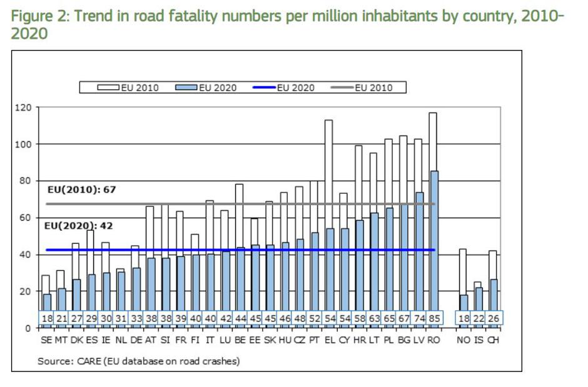Select the NO country label on the x-axis
Image resolution: width=588 pixels, height=387 pixels.
click(x=463, y=341)
